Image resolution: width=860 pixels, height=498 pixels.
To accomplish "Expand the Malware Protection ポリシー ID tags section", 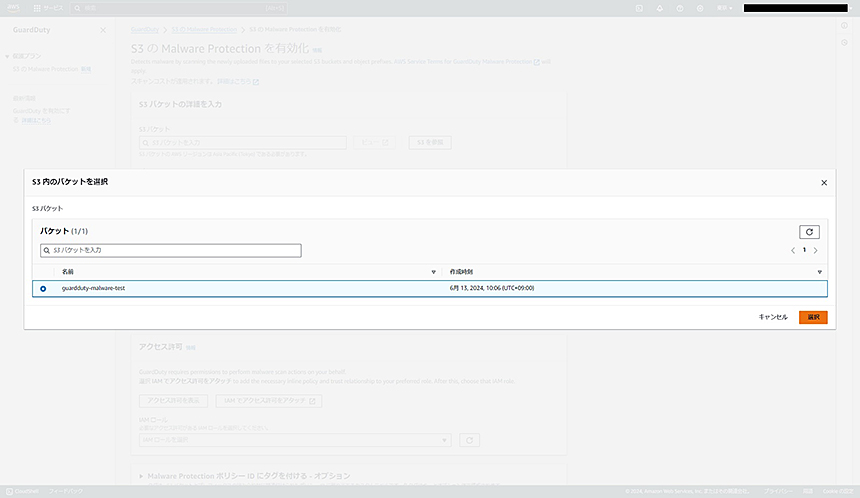I will 141,476.
